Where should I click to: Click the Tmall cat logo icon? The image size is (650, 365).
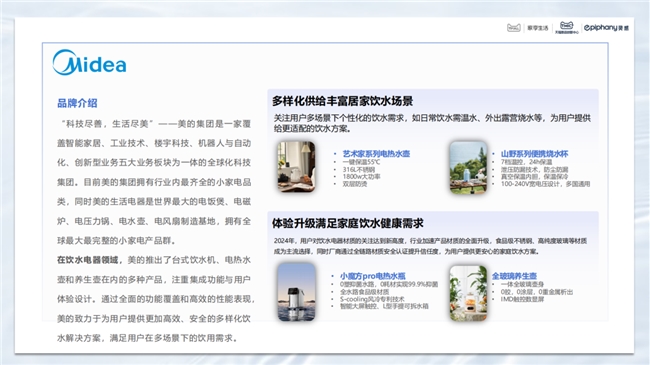[x=514, y=28]
